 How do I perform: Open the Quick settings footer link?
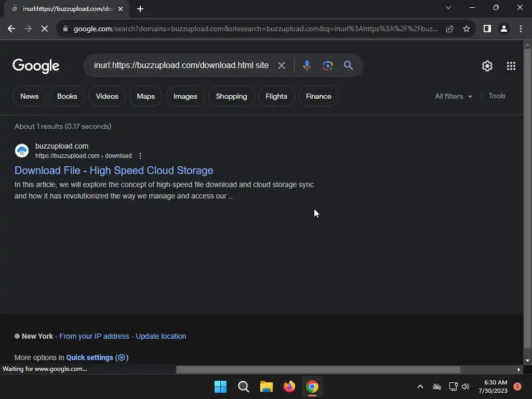(x=97, y=357)
